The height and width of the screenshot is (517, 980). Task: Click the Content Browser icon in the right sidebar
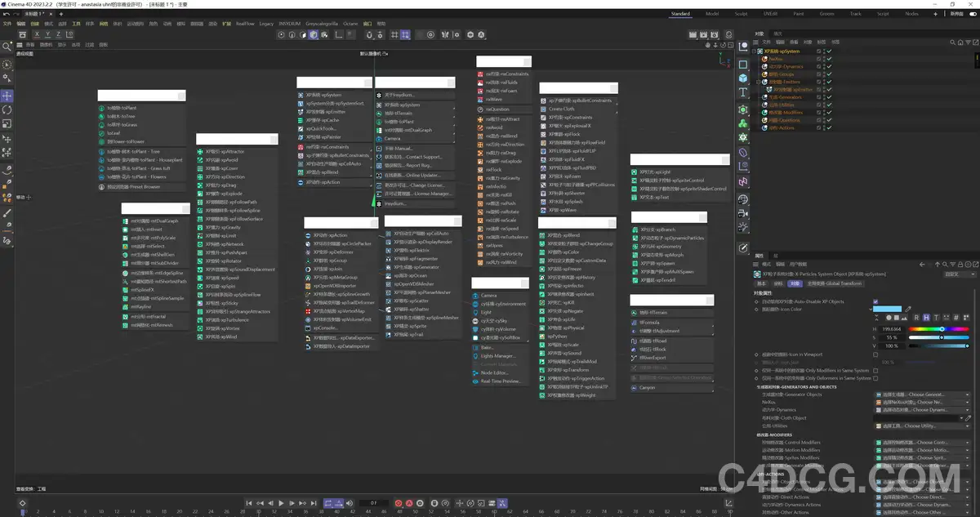pos(743,198)
